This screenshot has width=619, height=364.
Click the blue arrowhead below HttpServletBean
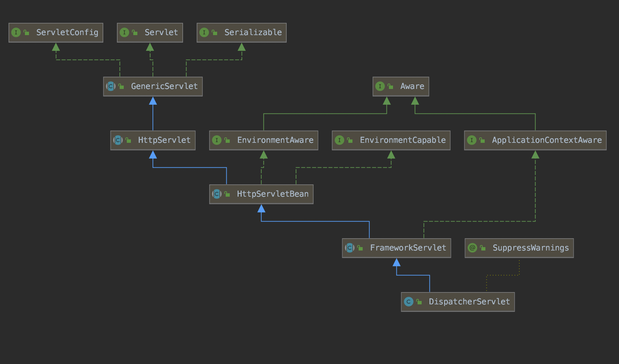[x=261, y=209]
